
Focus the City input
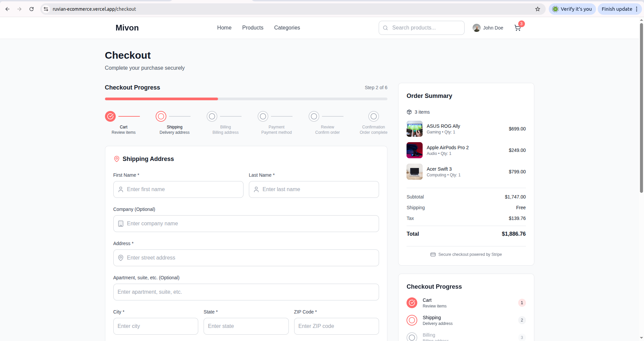[x=156, y=326]
